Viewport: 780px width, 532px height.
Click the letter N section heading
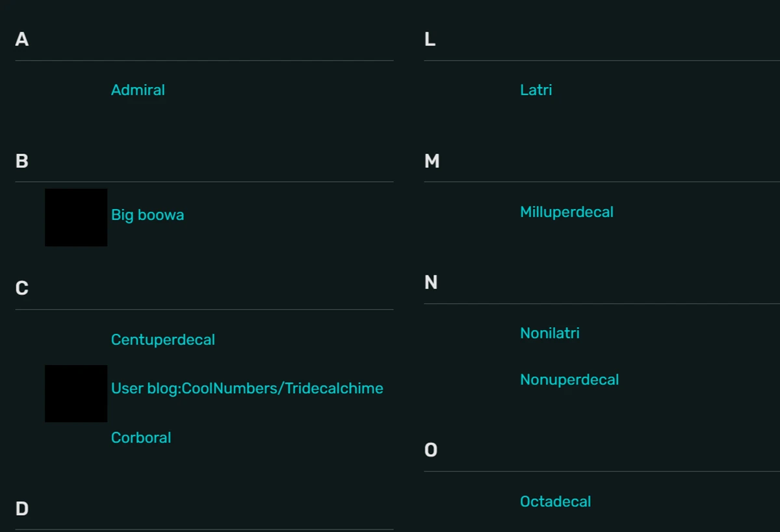coord(431,283)
